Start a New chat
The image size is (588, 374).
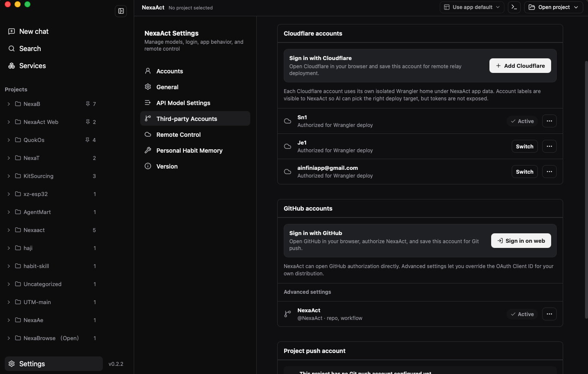pos(54,31)
